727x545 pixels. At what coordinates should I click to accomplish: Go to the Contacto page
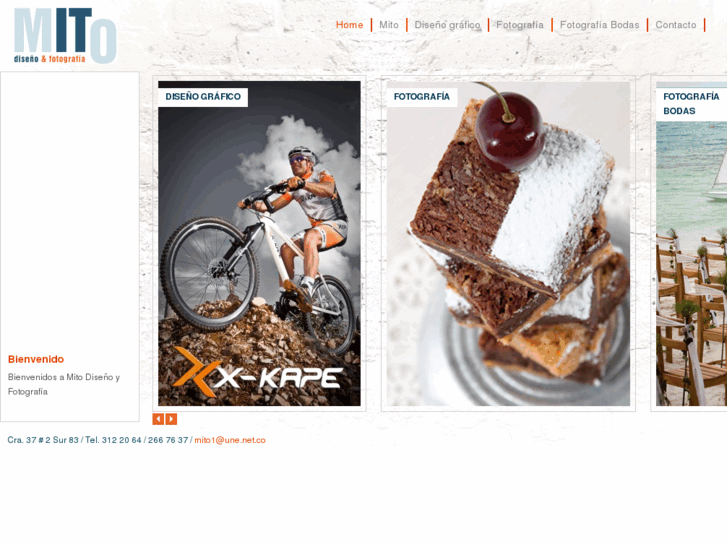point(676,25)
